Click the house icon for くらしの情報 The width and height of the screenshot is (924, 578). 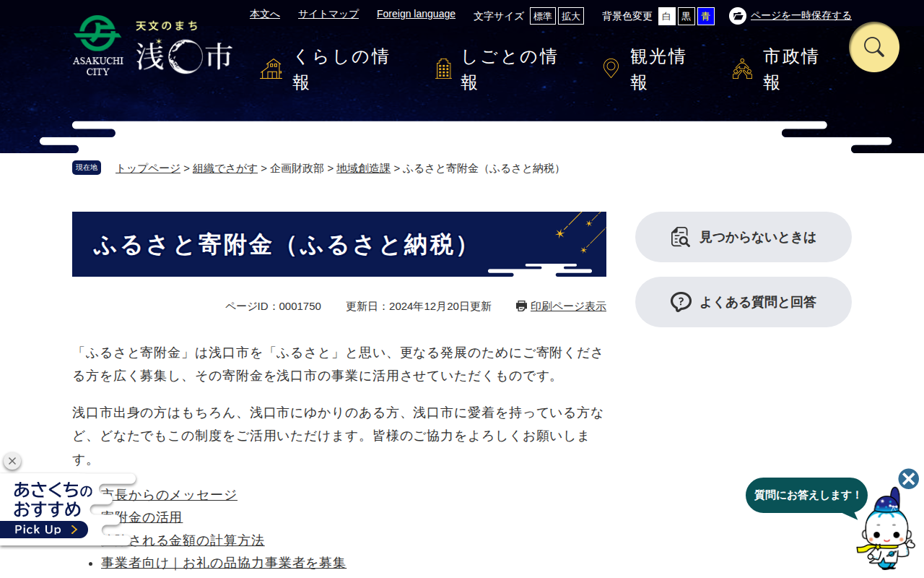click(x=271, y=69)
